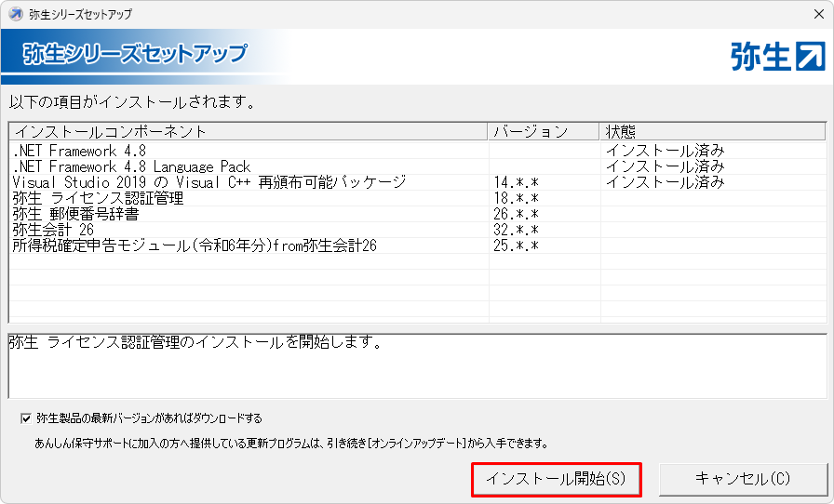Toggle the latest version download checkbox

click(25, 418)
